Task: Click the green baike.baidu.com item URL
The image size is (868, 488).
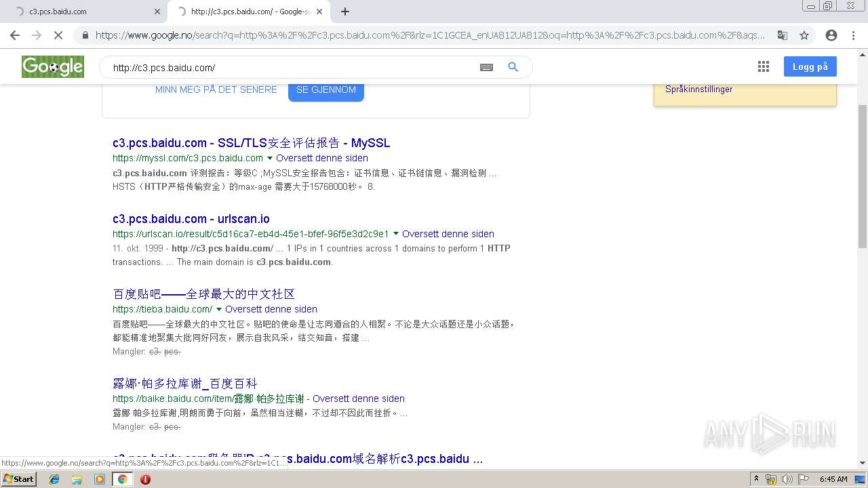Action: (208, 399)
